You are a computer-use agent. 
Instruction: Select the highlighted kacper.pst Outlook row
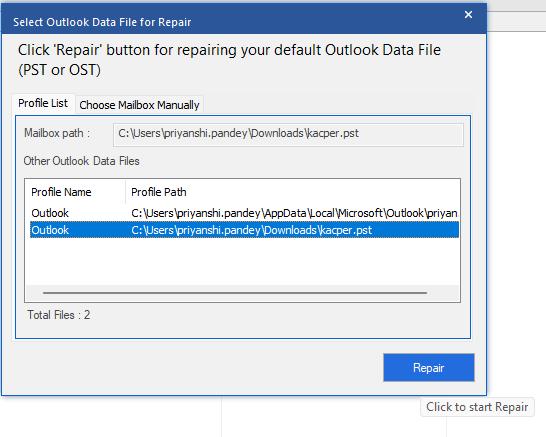click(244, 230)
